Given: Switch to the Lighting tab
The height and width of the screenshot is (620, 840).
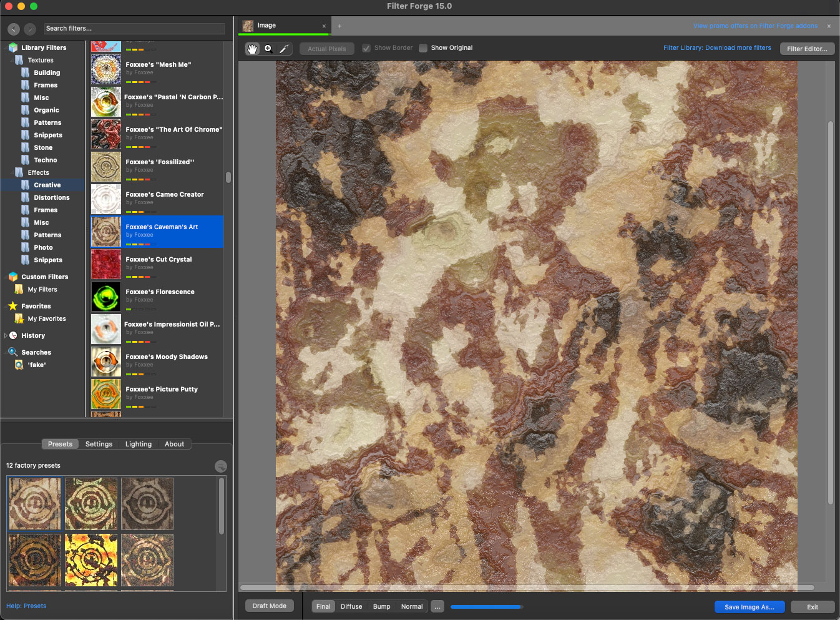Looking at the screenshot, I should [138, 444].
